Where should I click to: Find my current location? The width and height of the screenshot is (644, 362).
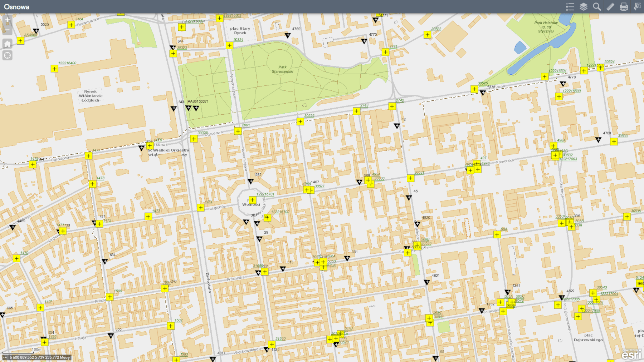click(7, 55)
